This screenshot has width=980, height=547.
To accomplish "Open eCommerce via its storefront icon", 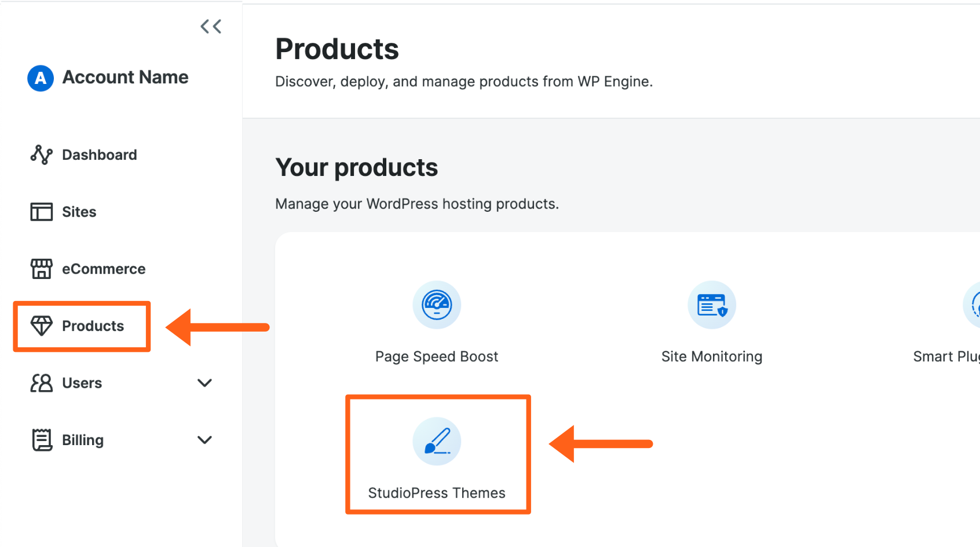I will coord(41,269).
